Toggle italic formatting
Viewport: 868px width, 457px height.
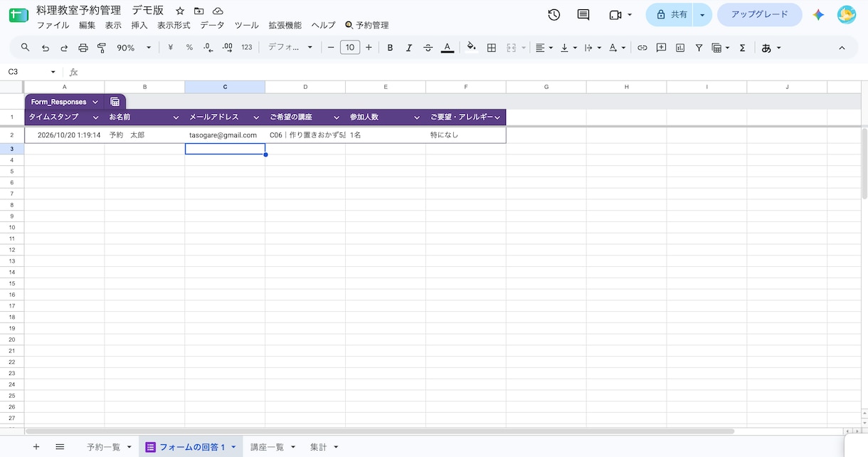pyautogui.click(x=409, y=48)
